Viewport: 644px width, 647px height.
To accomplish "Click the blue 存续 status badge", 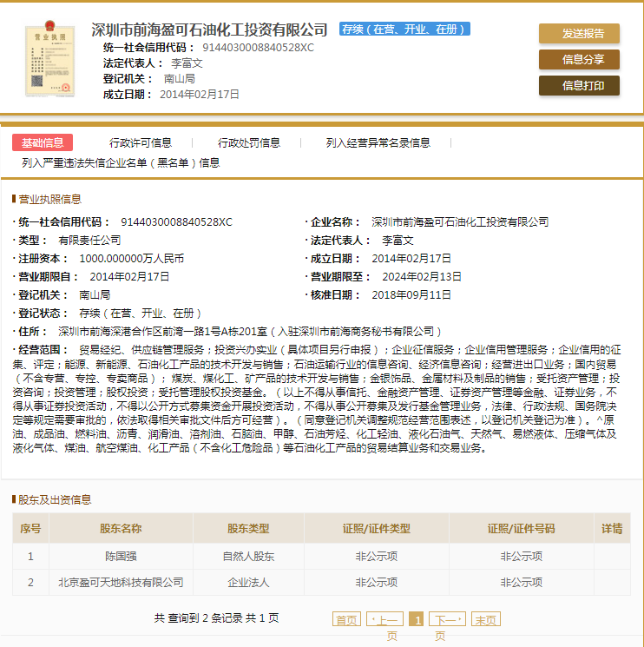I will tap(404, 29).
